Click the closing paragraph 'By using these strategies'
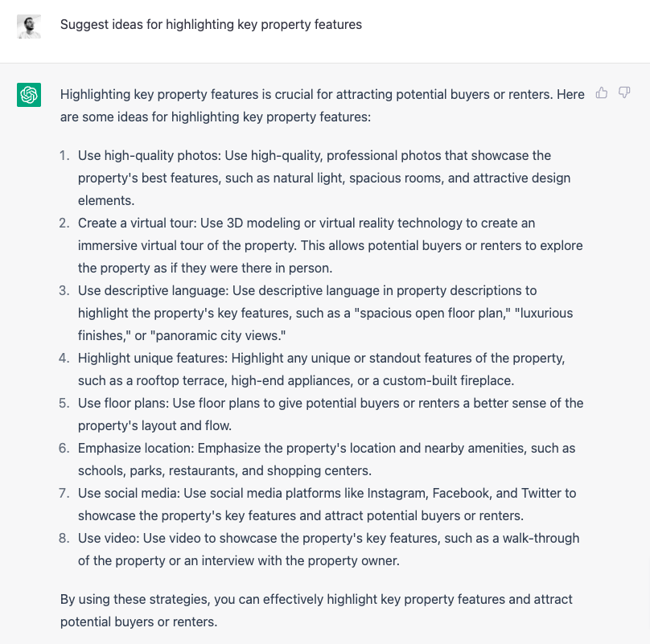The height and width of the screenshot is (644, 650). pyautogui.click(x=316, y=610)
